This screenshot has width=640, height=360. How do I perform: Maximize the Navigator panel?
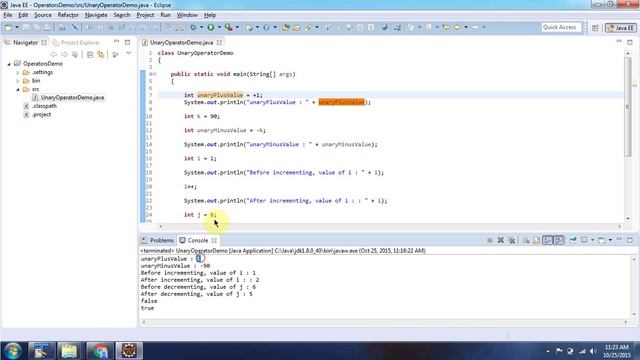(127, 42)
